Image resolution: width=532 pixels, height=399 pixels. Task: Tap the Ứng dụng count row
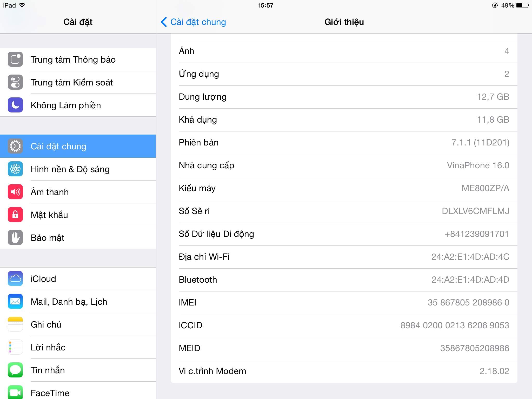pyautogui.click(x=344, y=74)
